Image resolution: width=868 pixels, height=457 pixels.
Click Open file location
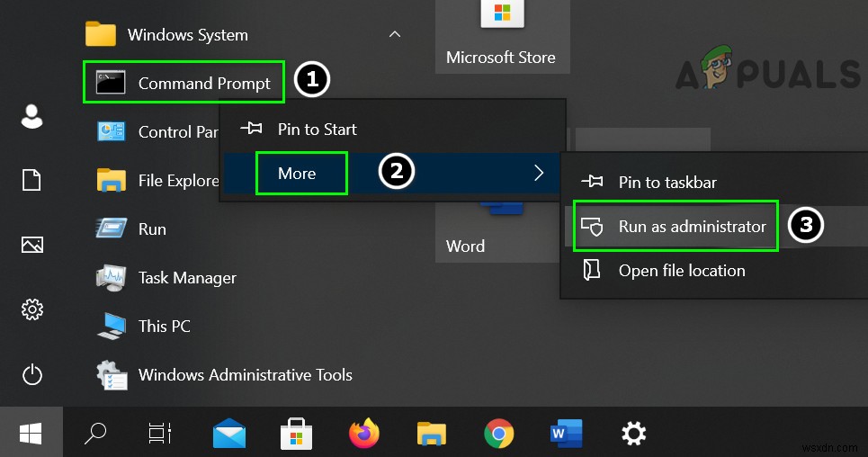point(681,271)
